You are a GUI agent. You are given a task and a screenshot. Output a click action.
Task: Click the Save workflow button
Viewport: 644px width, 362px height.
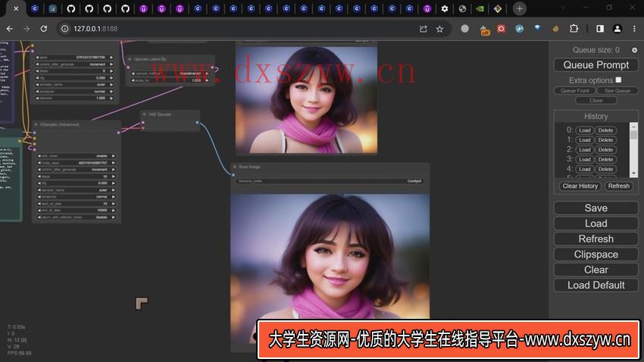[x=596, y=208]
